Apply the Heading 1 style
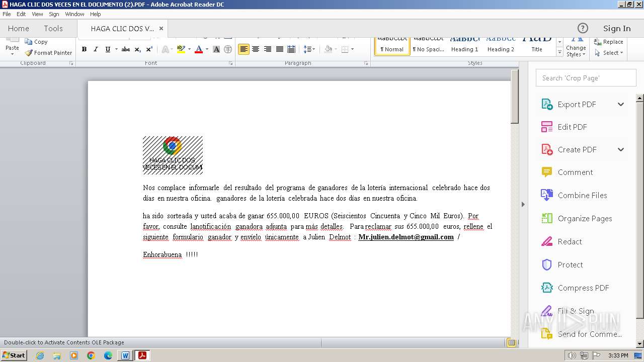 (464, 46)
